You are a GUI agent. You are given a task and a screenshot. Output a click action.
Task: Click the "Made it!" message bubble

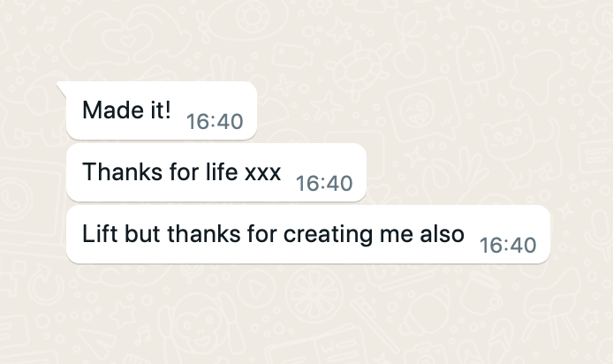pos(161,110)
